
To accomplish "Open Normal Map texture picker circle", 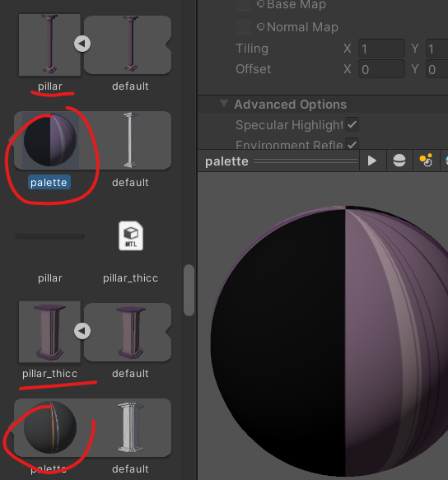I will click(x=260, y=26).
